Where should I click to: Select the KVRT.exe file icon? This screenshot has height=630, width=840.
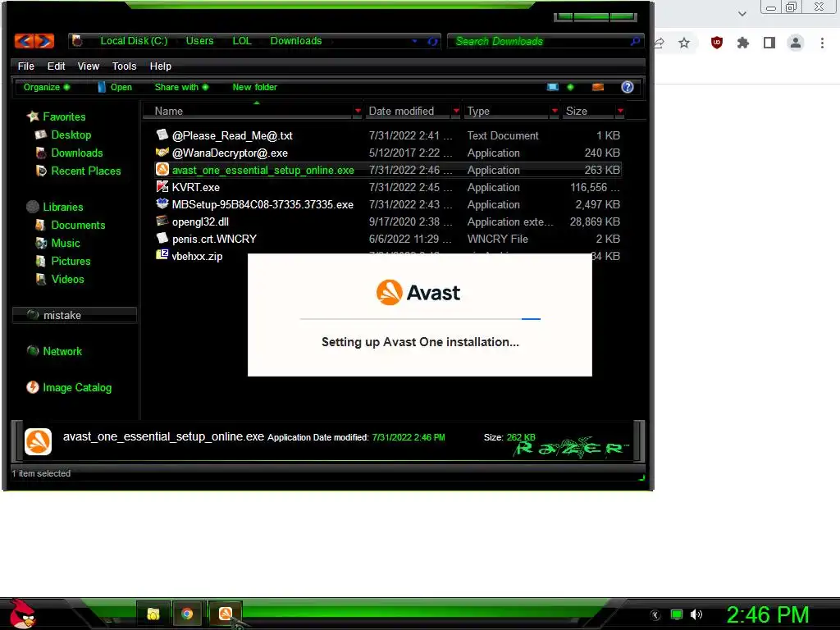point(162,187)
